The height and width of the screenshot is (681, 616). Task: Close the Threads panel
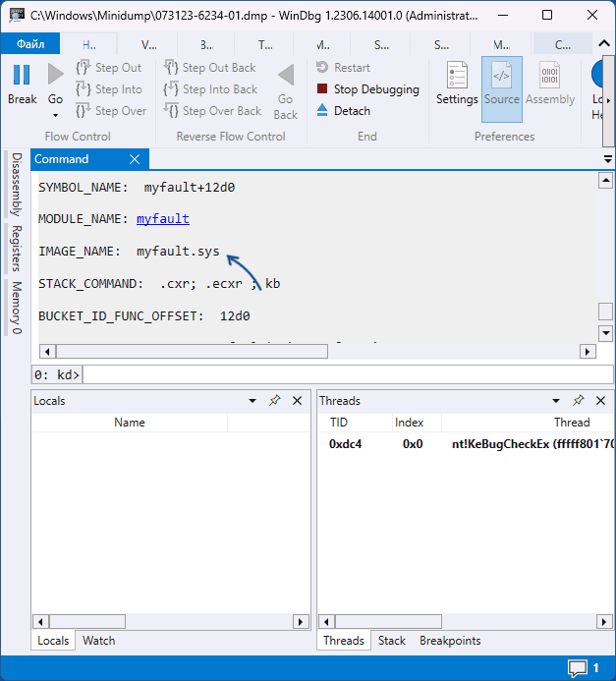(600, 400)
